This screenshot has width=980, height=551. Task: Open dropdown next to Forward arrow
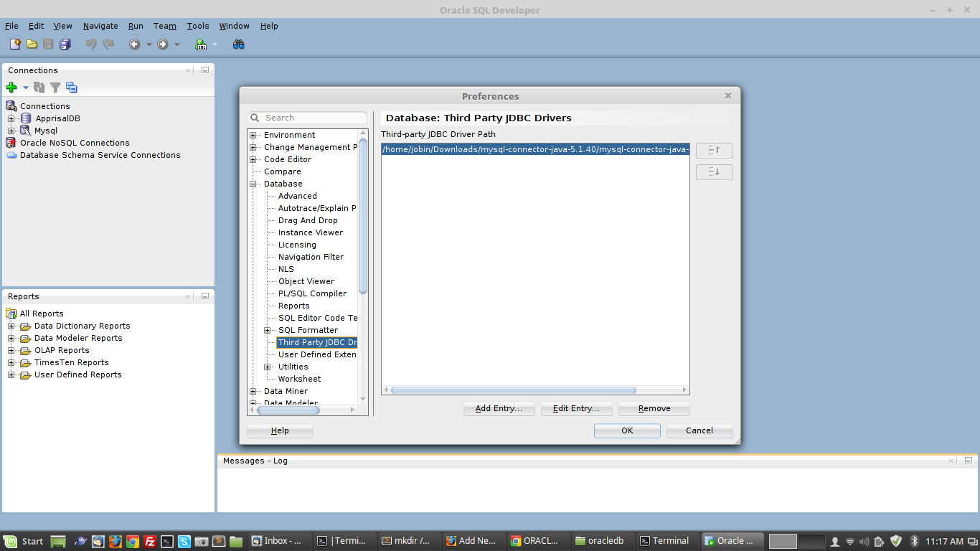177,44
